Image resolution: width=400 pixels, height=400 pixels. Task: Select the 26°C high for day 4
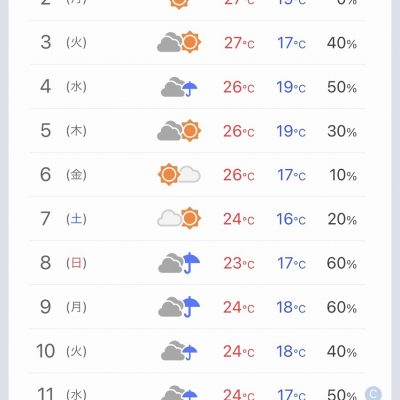click(x=239, y=87)
